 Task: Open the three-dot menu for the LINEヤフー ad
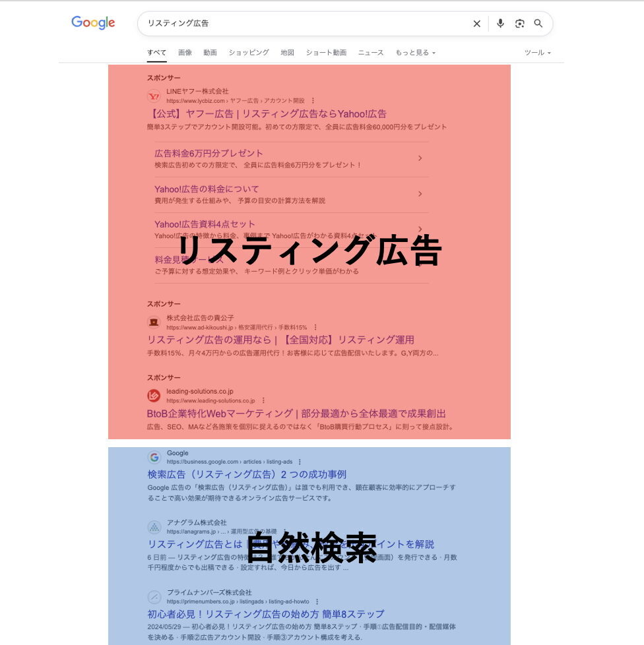point(313,101)
